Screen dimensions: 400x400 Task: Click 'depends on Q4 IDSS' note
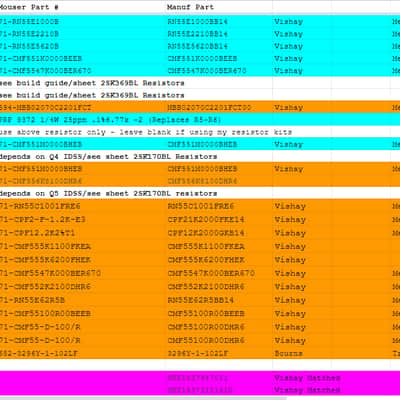[x=108, y=157]
